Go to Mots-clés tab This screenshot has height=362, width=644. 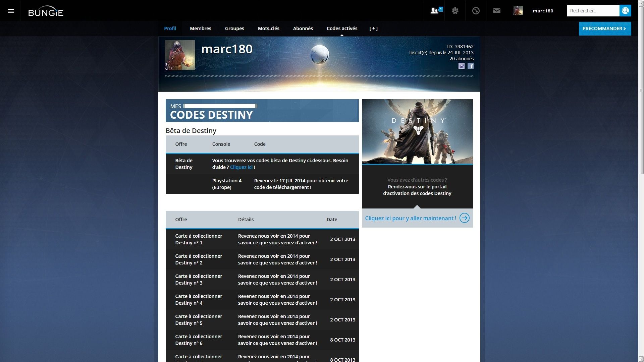click(x=269, y=28)
